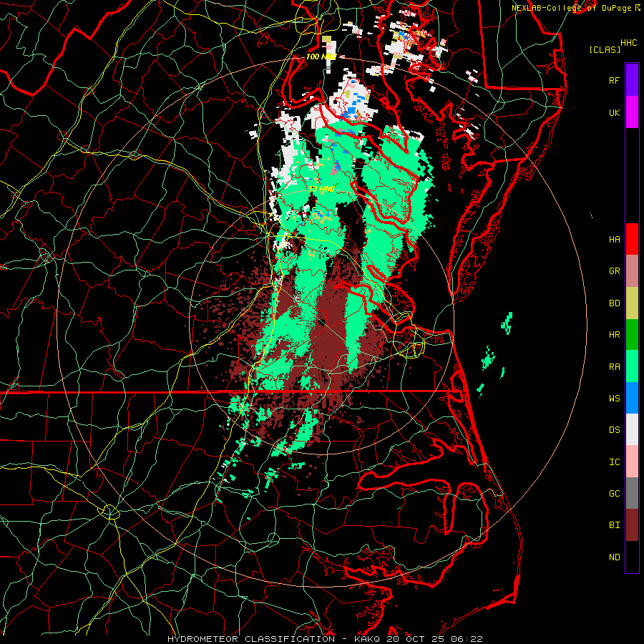Click the 100 NMI range ring label
This screenshot has height=644, width=644.
pos(321,57)
